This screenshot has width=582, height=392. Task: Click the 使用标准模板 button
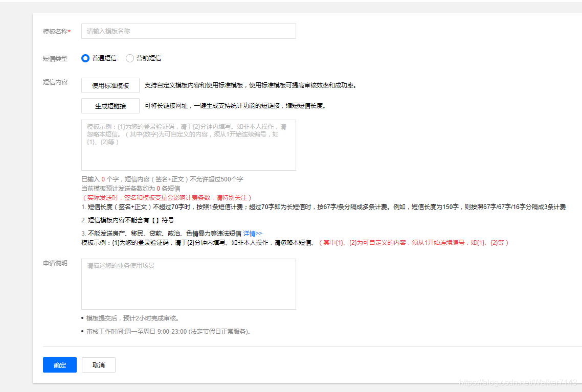pyautogui.click(x=110, y=85)
